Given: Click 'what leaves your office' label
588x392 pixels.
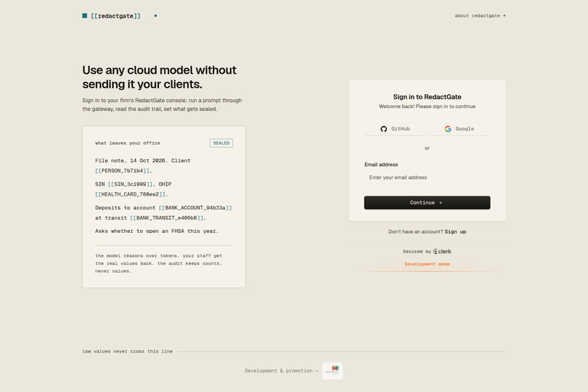Looking at the screenshot, I should [x=128, y=143].
